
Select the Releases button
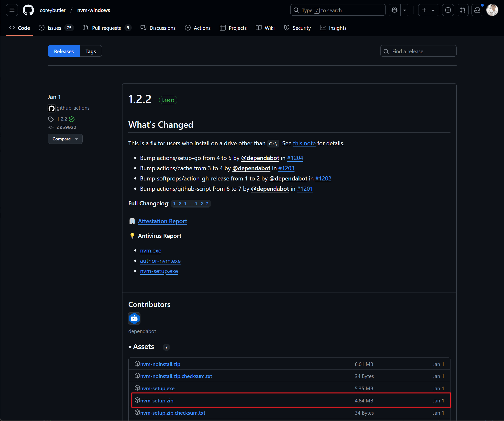64,51
